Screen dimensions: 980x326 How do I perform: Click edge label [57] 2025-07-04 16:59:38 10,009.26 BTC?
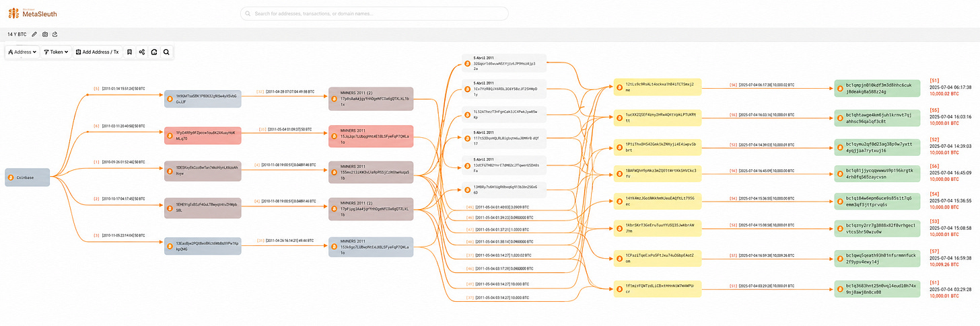pyautogui.click(x=763, y=255)
